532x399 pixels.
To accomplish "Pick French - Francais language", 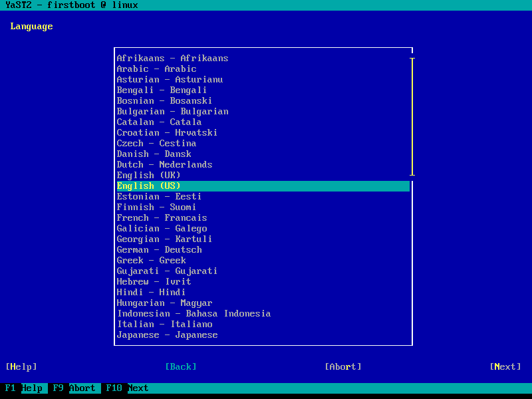I will click(x=162, y=218).
